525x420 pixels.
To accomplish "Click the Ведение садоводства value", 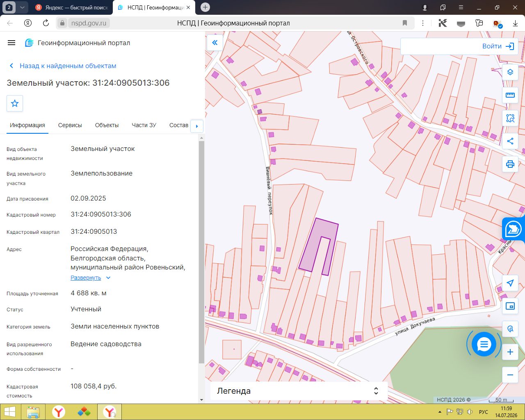I will coord(106,344).
